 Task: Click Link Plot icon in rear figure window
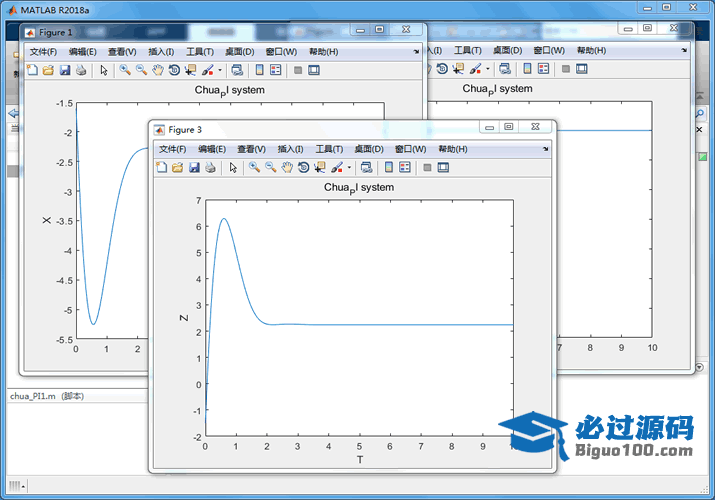505,68
